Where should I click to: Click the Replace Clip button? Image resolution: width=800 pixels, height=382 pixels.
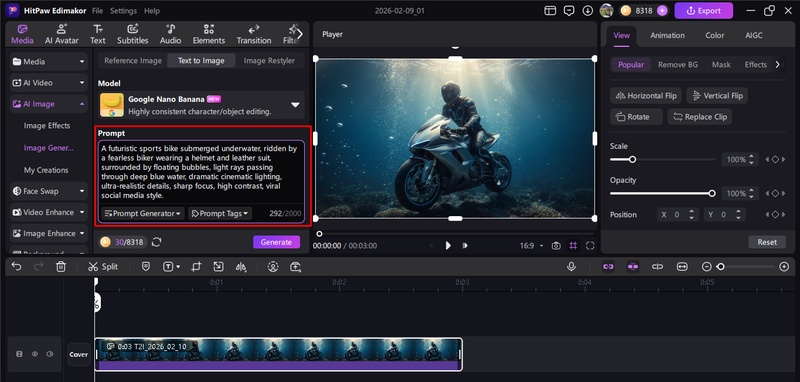pos(699,117)
